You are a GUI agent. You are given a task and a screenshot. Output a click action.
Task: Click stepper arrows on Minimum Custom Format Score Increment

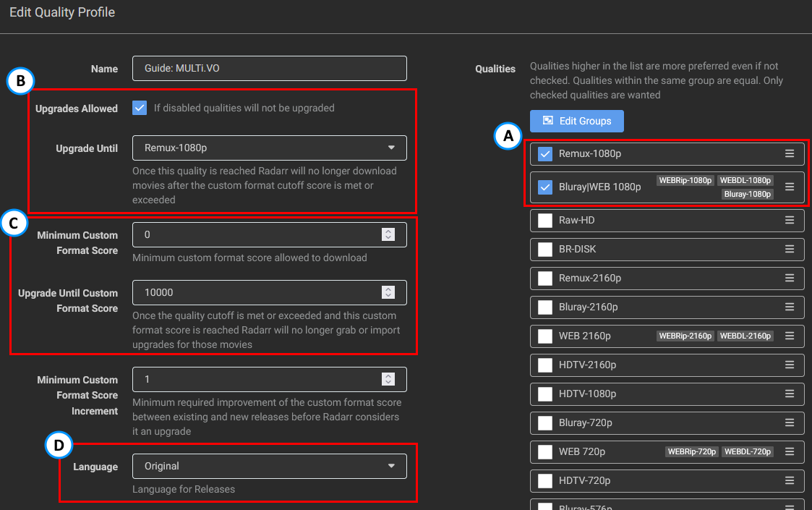[x=388, y=379]
